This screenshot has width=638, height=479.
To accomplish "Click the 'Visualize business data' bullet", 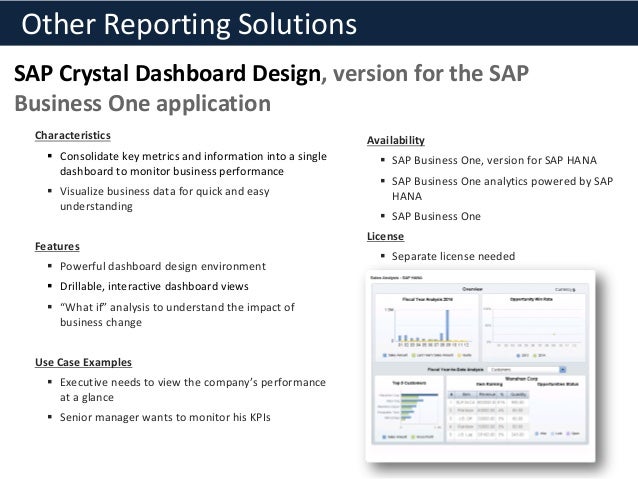I will pyautogui.click(x=164, y=199).
